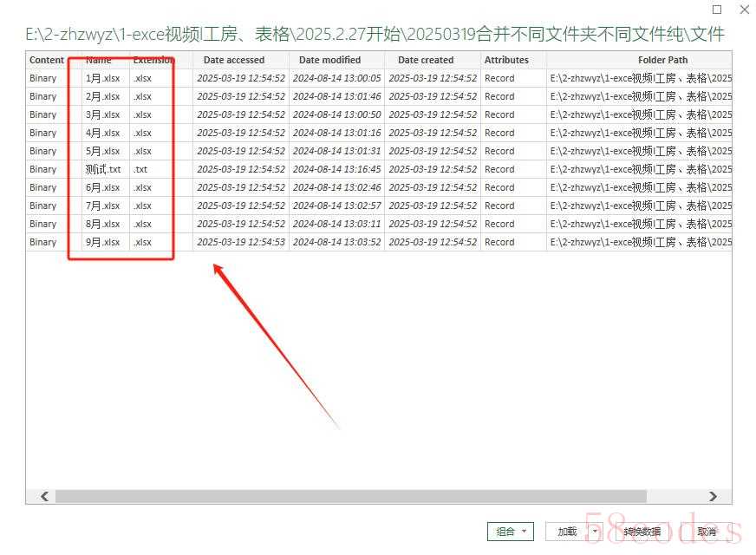Click the horizontal scrollbar left arrow
The width and height of the screenshot is (756, 555).
[x=43, y=497]
